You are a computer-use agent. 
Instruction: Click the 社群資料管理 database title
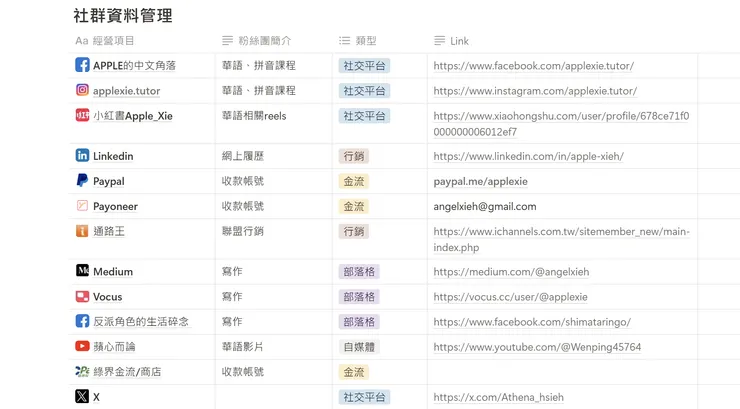pos(123,16)
